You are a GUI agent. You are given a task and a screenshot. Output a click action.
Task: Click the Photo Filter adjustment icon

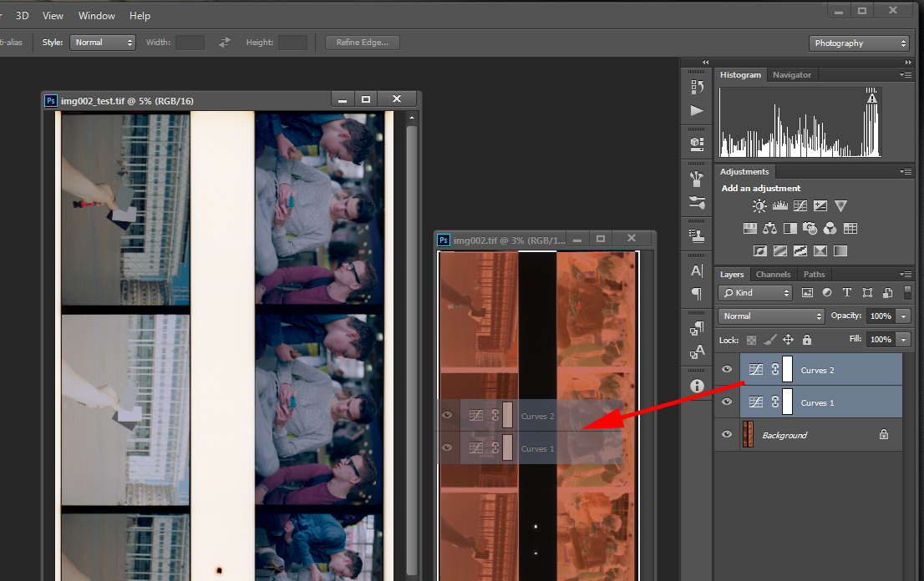click(x=810, y=228)
